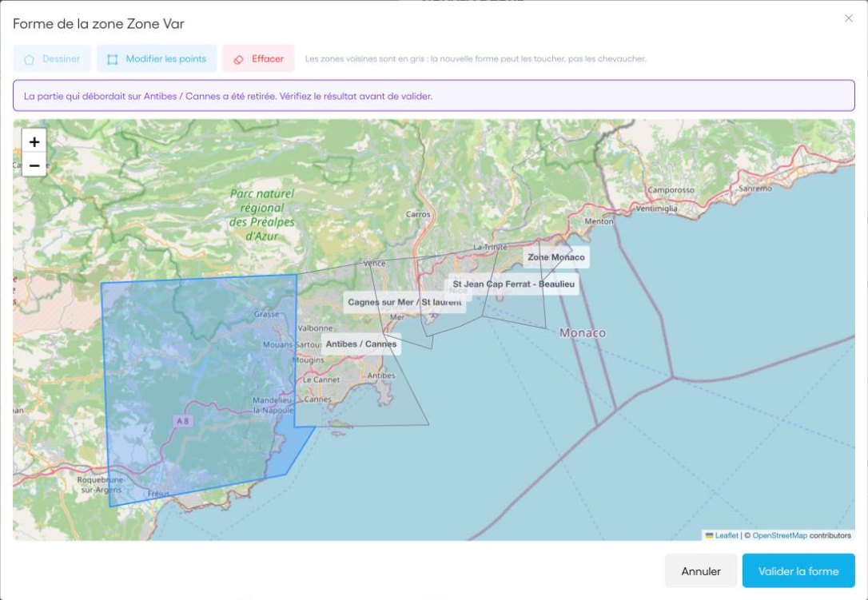The height and width of the screenshot is (600, 868).
Task: Click the Zone Monaco label
Action: pos(555,256)
